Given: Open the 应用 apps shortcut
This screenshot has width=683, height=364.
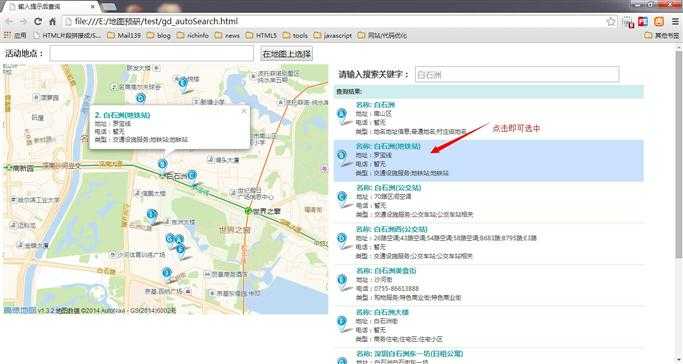Looking at the screenshot, I should [15, 35].
